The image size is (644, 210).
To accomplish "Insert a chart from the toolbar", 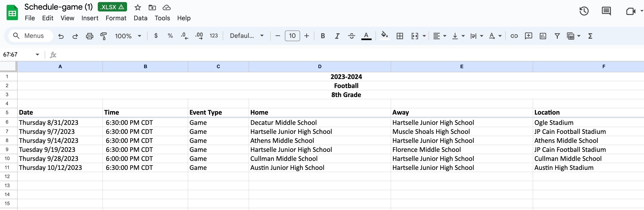I will click(543, 36).
